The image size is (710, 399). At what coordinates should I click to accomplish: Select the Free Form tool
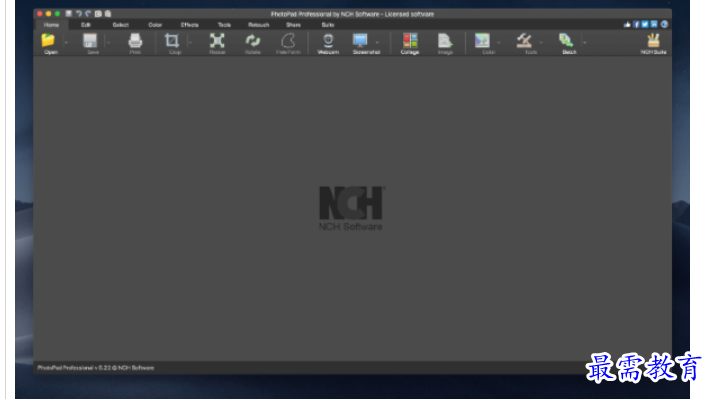point(288,41)
